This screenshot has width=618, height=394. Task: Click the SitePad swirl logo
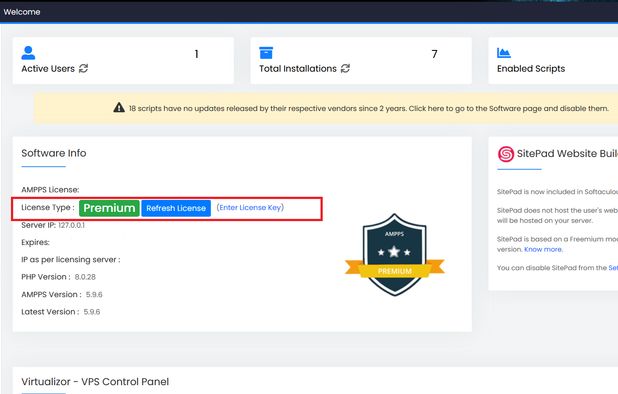[x=506, y=154]
